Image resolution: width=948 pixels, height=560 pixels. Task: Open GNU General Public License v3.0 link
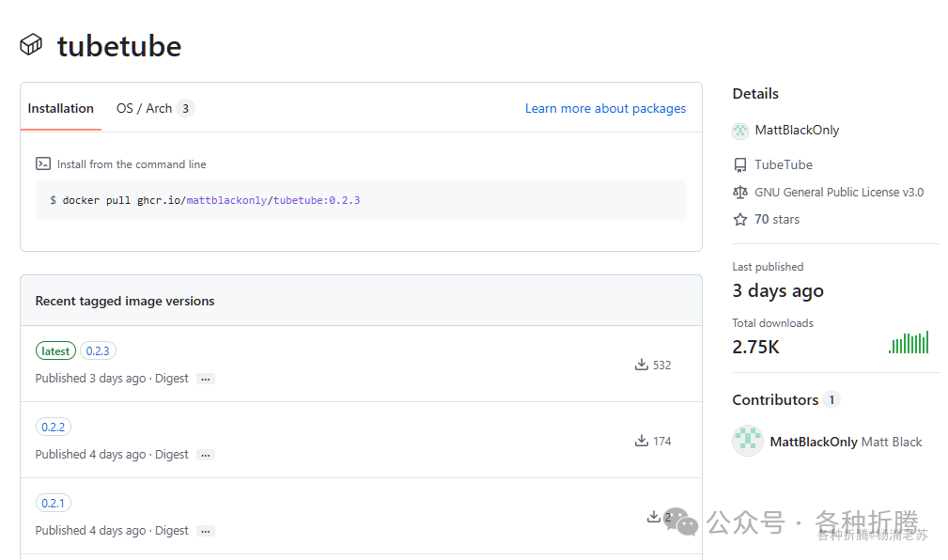point(839,193)
